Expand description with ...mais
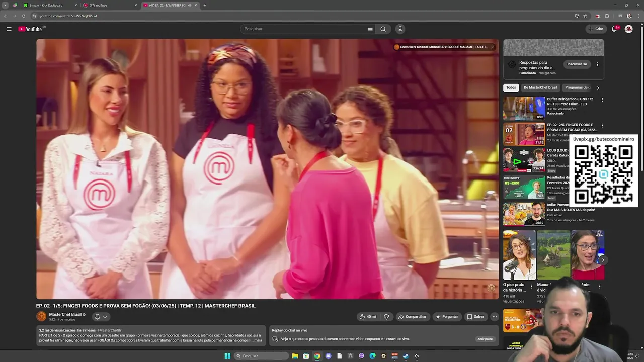The height and width of the screenshot is (362, 644). tap(257, 340)
